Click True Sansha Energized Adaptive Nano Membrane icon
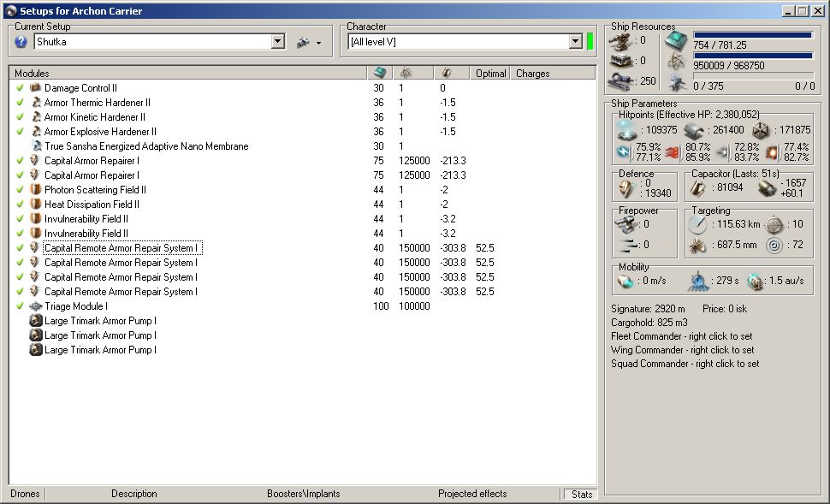Screen dimensions: 830x504 point(36,146)
